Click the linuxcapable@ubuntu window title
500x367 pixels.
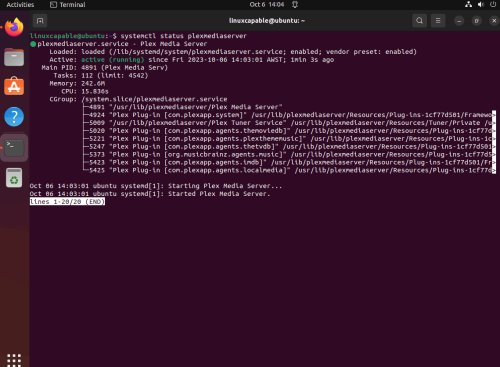pos(267,21)
